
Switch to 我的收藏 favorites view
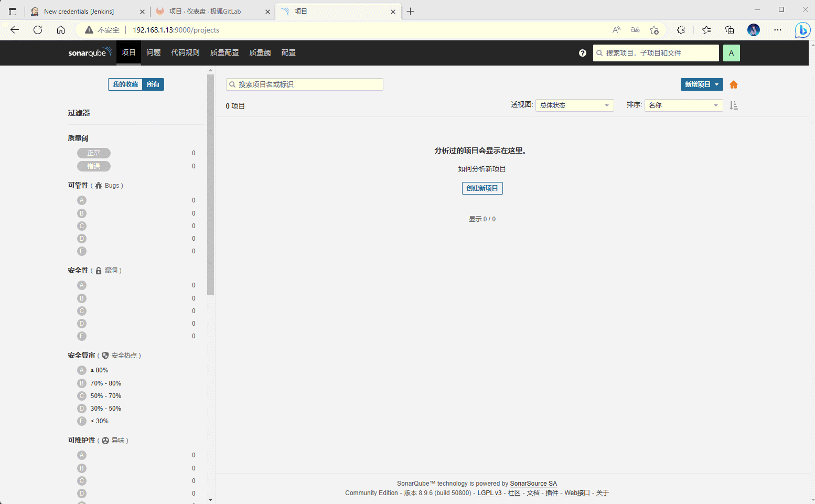[x=125, y=84]
